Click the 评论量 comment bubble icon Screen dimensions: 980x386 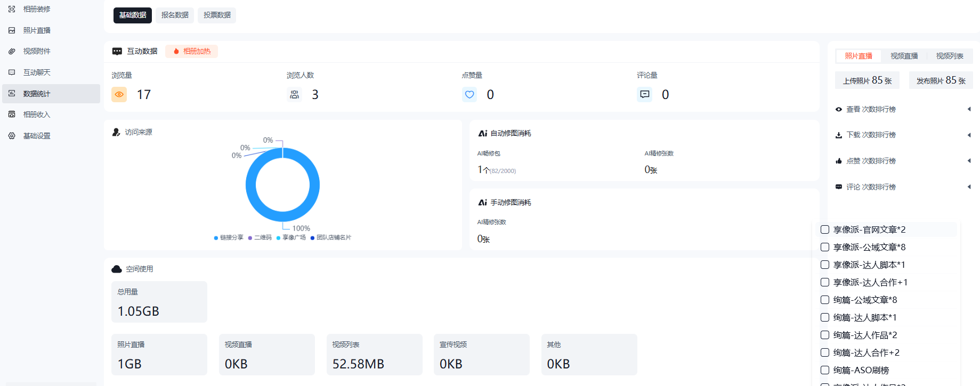pos(644,94)
